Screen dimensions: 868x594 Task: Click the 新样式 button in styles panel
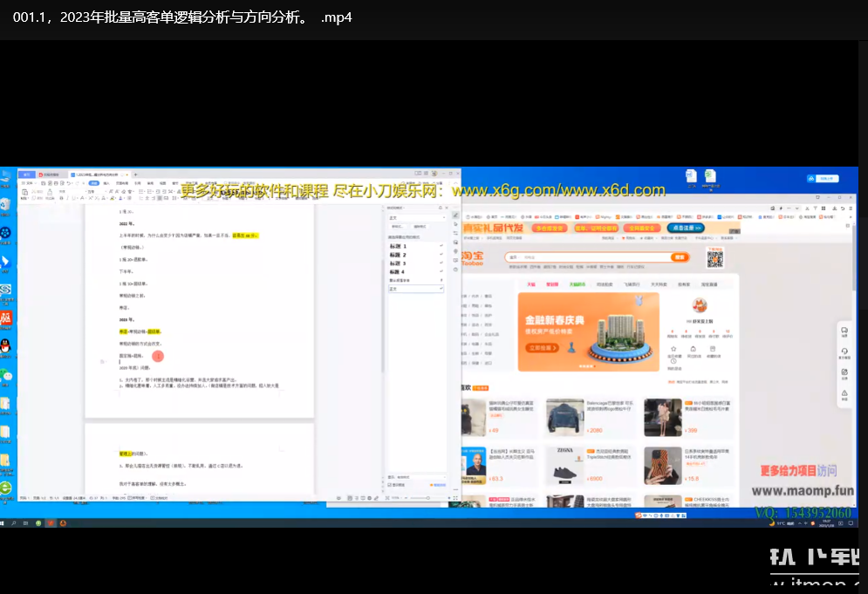[x=398, y=227]
